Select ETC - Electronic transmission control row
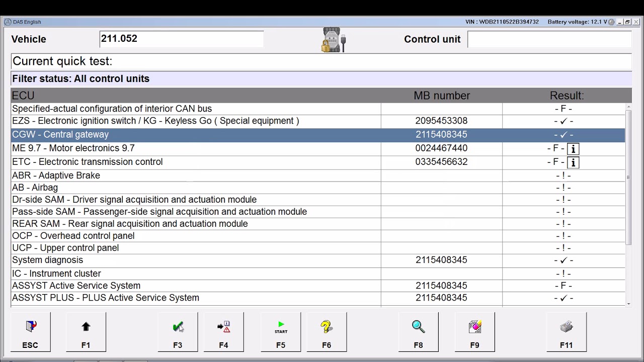Viewport: 644px width, 362px height. coord(318,162)
